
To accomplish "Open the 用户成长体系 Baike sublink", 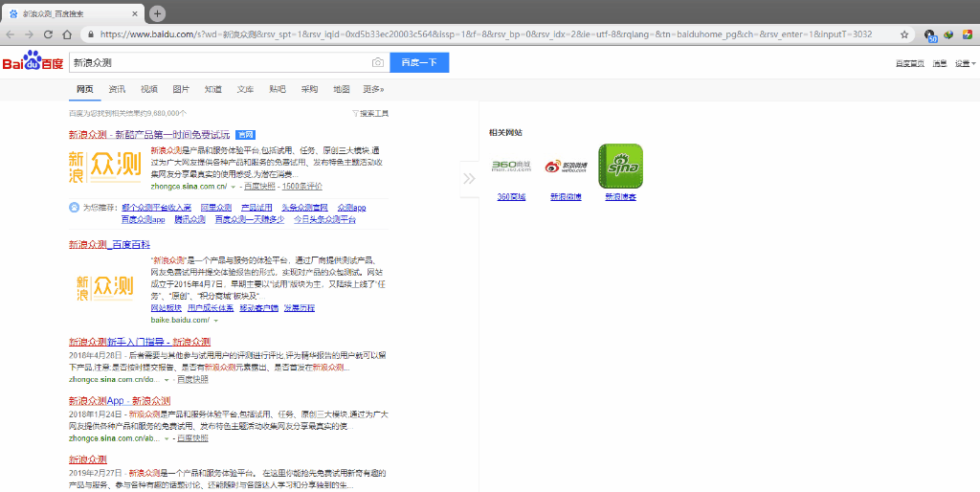I will [x=211, y=308].
